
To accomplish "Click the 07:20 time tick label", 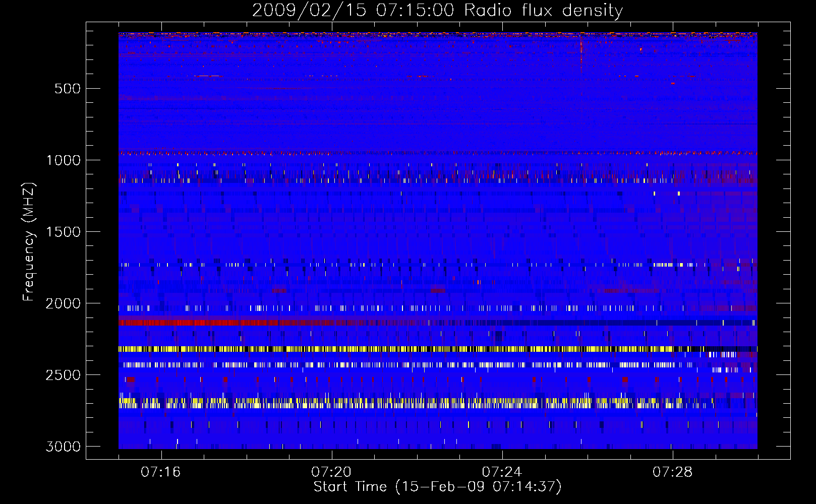I will coord(331,472).
